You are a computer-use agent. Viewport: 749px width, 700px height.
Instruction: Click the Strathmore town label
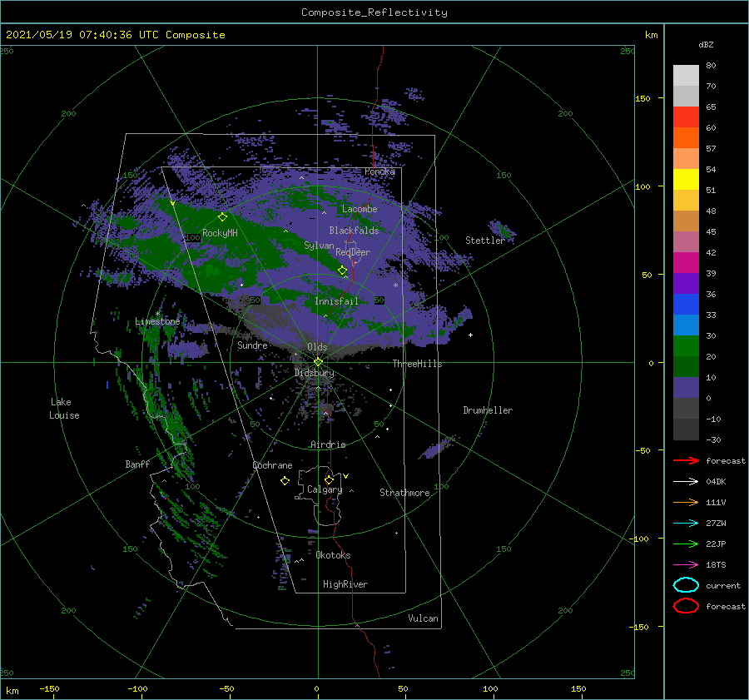tap(404, 493)
